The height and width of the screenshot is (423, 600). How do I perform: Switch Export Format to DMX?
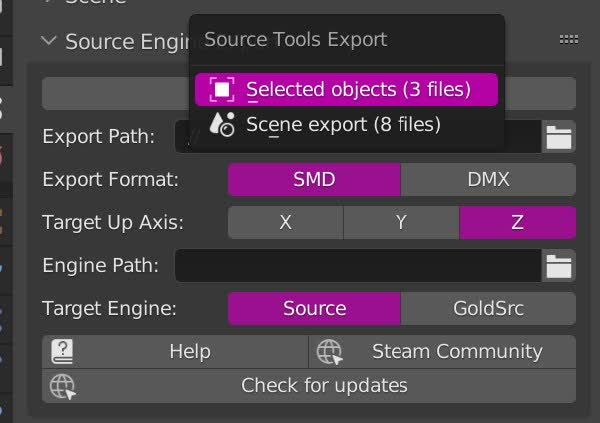click(x=488, y=180)
